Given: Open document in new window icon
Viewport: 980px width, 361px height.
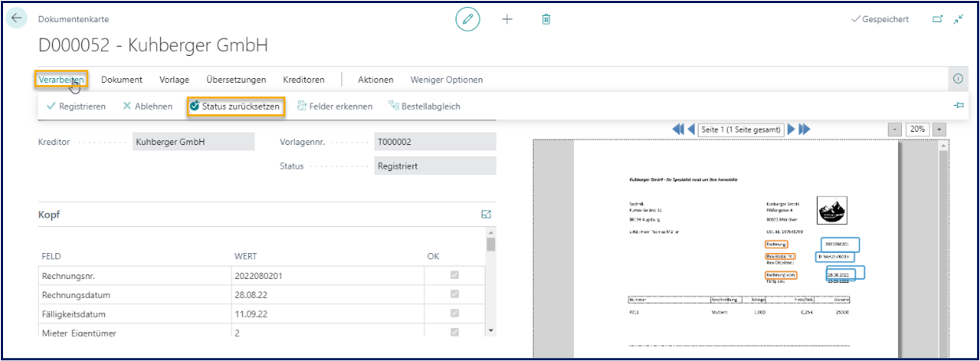Looking at the screenshot, I should point(937,19).
